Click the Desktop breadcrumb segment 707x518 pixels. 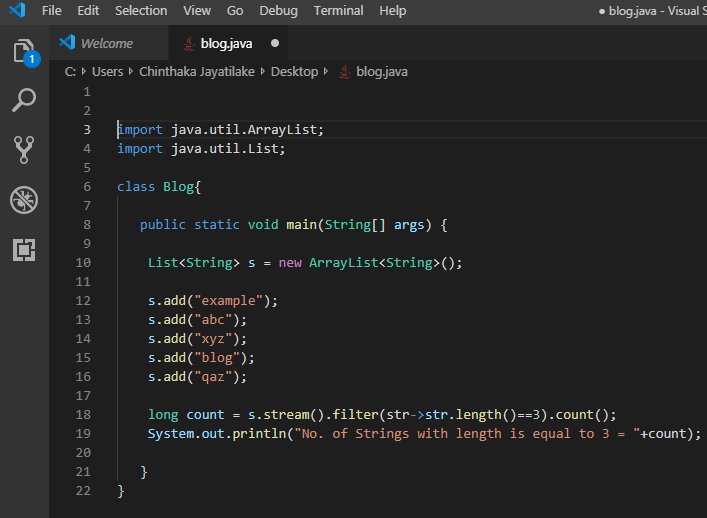point(294,72)
